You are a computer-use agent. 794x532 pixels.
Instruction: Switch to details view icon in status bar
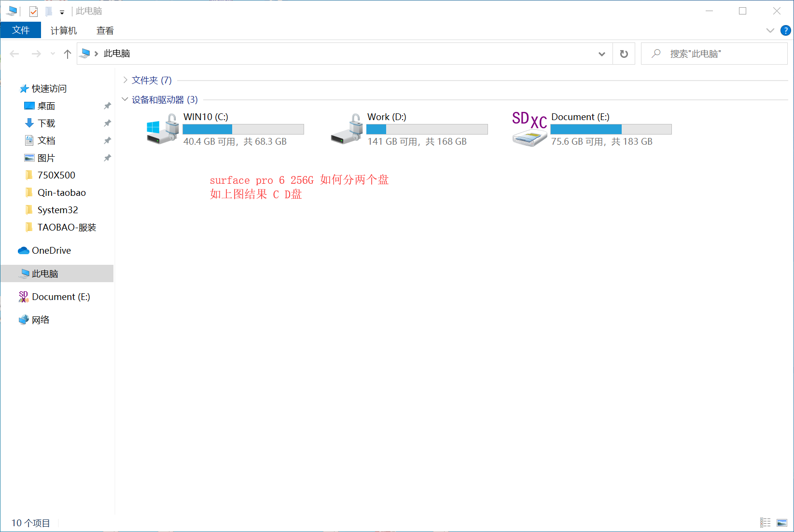(765, 523)
